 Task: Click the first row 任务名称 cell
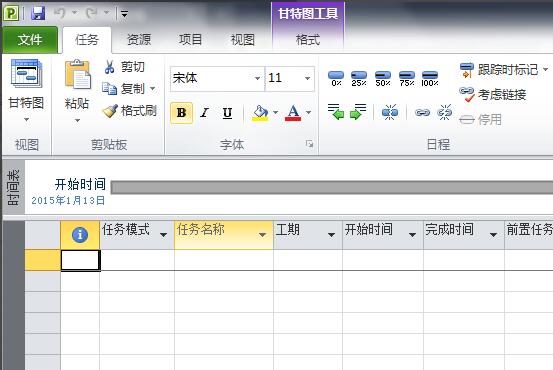pos(224,260)
